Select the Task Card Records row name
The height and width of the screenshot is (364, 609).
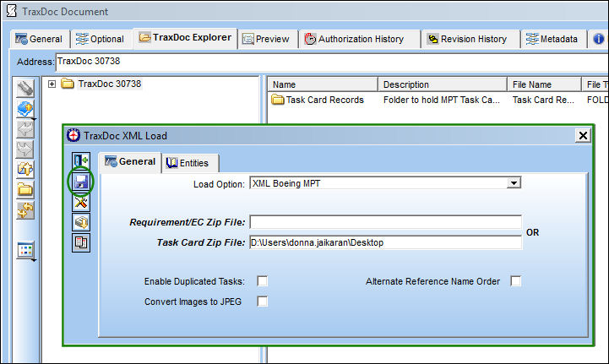pyautogui.click(x=324, y=100)
